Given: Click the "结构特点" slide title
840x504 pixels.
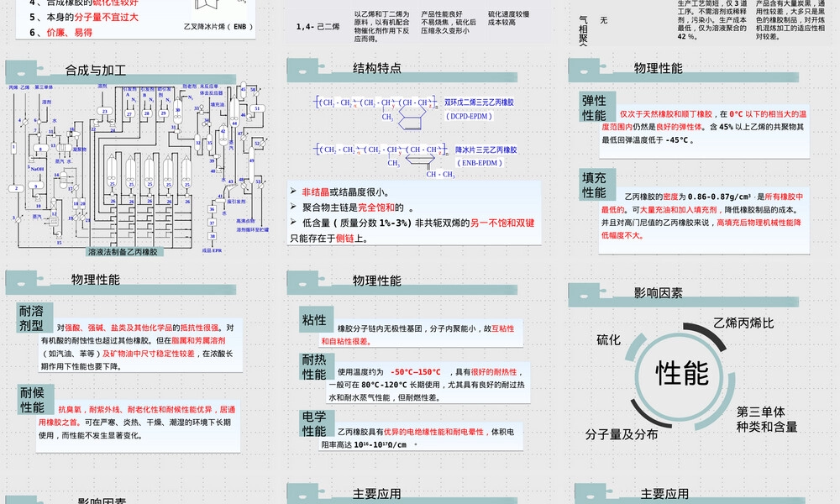Looking at the screenshot, I should [x=376, y=68].
